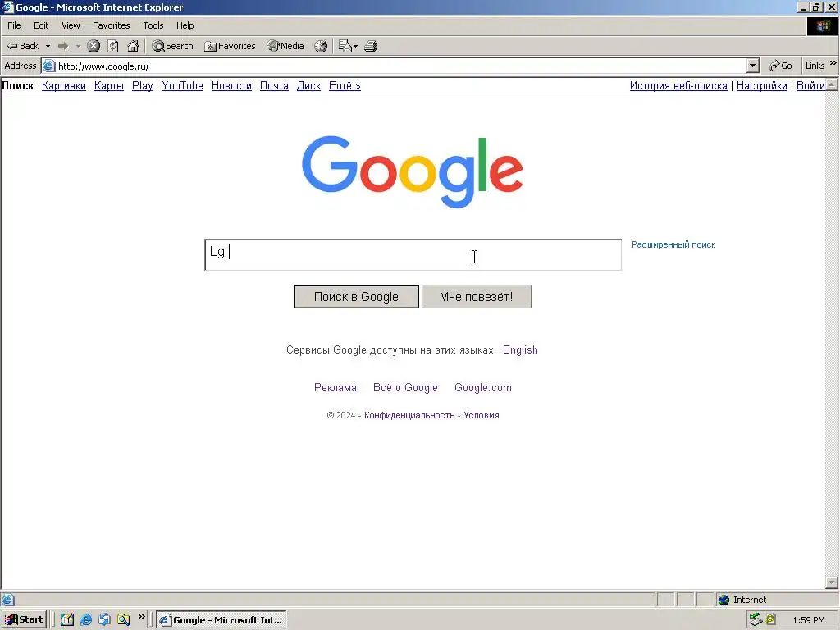Open the File menu
This screenshot has height=630, width=840.
coord(14,25)
